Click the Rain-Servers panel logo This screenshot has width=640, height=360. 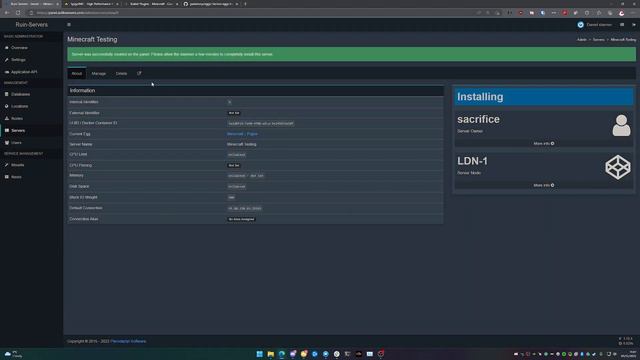(x=31, y=24)
